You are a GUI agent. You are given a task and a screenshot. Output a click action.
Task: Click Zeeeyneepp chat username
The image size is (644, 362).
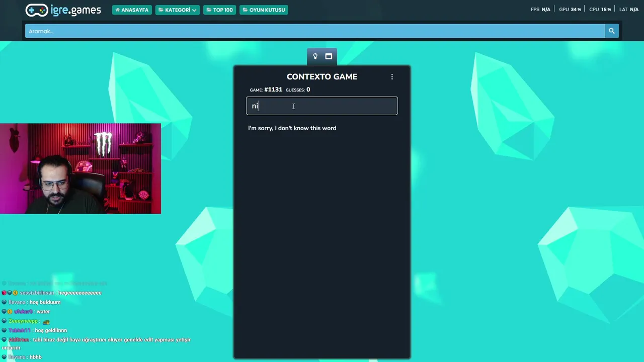(23, 321)
